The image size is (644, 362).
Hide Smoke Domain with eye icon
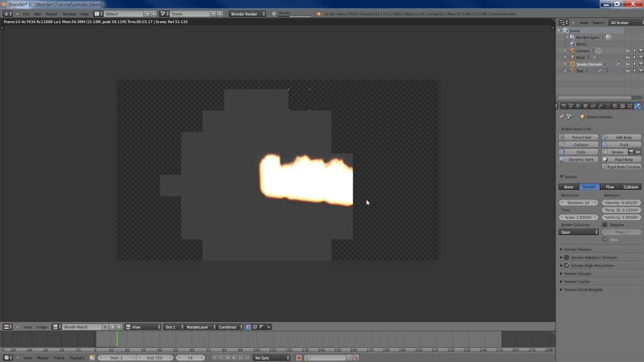[x=627, y=64]
